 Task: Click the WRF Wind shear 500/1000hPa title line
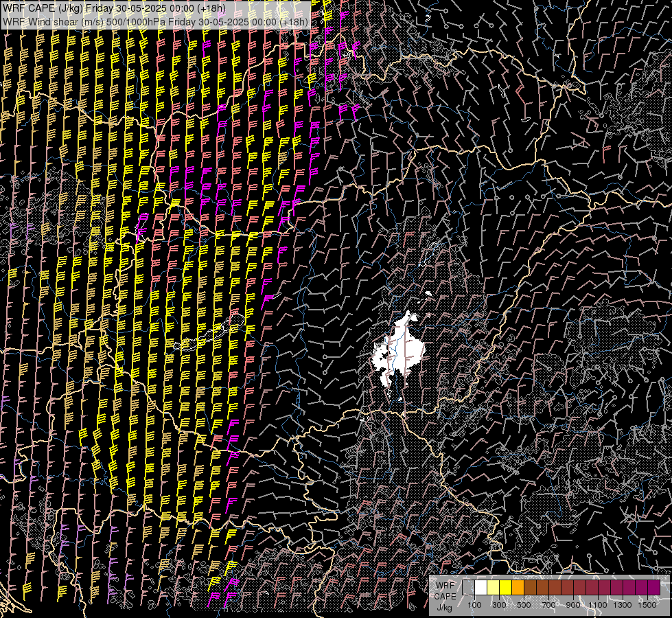(x=155, y=21)
